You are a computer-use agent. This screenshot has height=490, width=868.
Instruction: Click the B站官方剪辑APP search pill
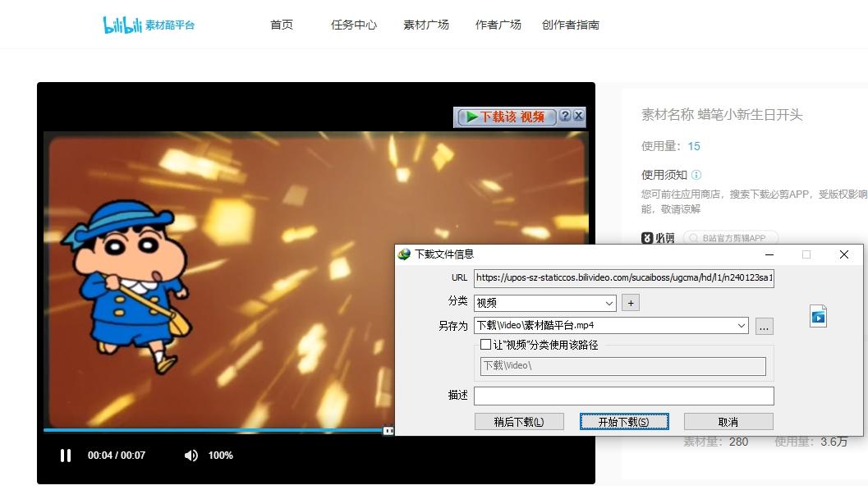tap(731, 238)
